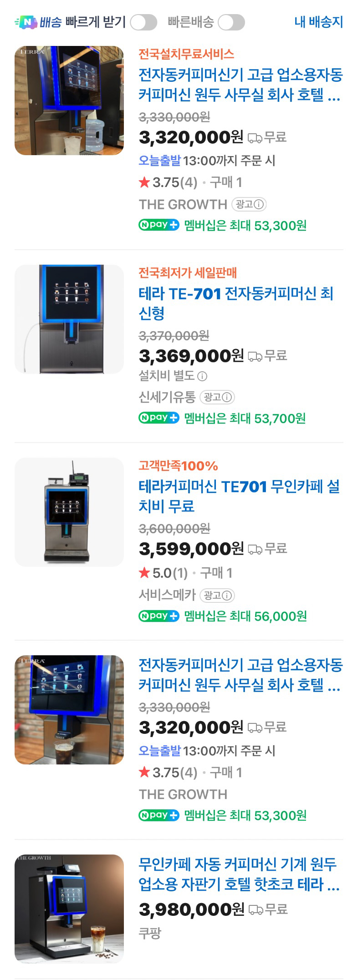Click Npay plus badge on 56,000원 membership line
The height and width of the screenshot is (980, 358).
coord(159,616)
